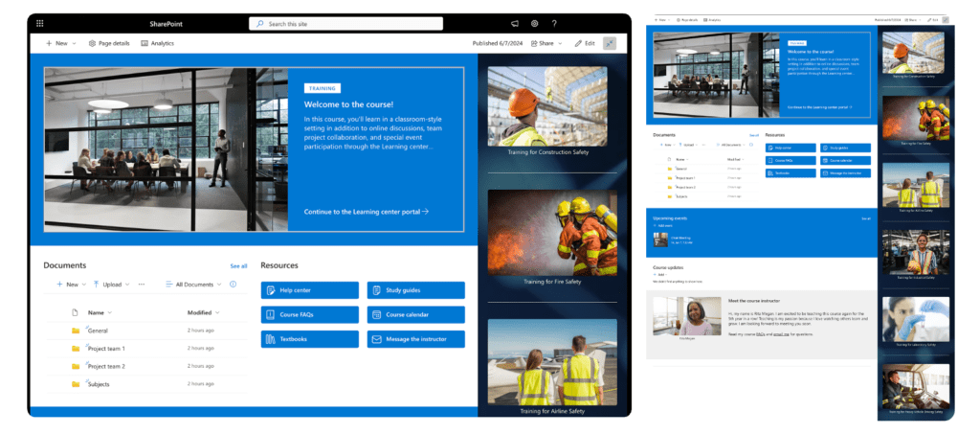980x434 pixels.
Task: Open the Course calendar resource button
Action: (x=415, y=314)
